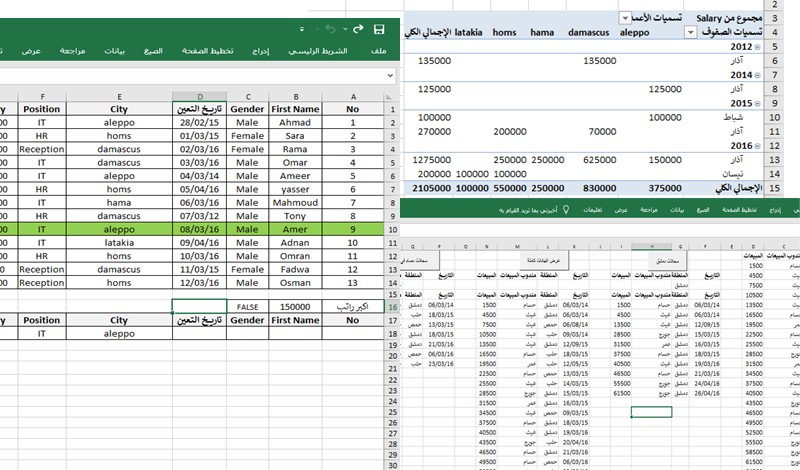Click the 'FALSE' cell in row 16

(247, 307)
